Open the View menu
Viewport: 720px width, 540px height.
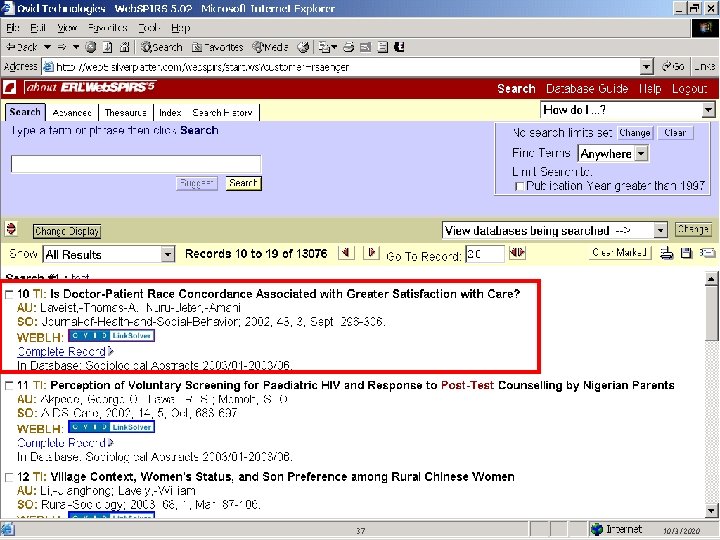(67, 28)
